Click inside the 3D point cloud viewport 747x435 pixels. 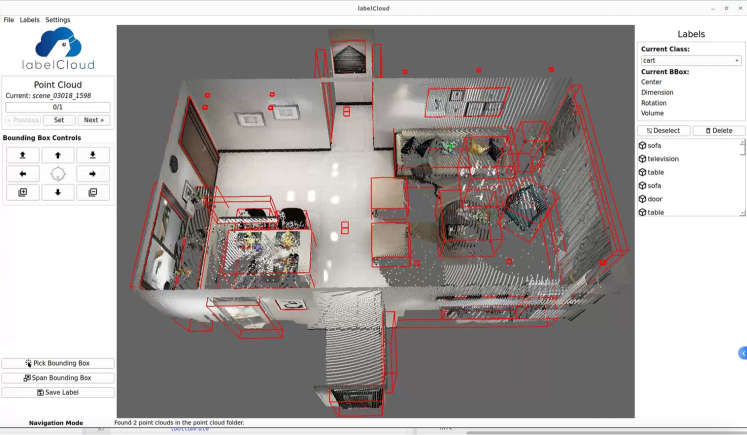point(375,221)
